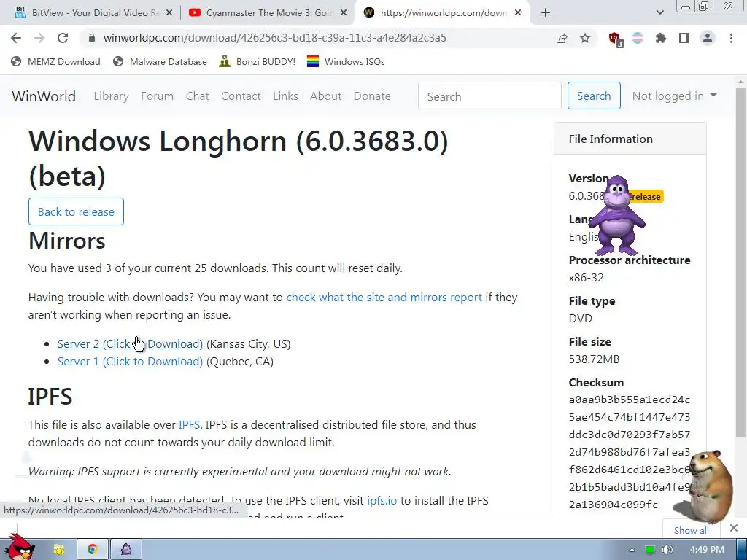Viewport: 747px width, 560px height.
Task: Open check what the site and mirrors report link
Action: click(x=384, y=297)
